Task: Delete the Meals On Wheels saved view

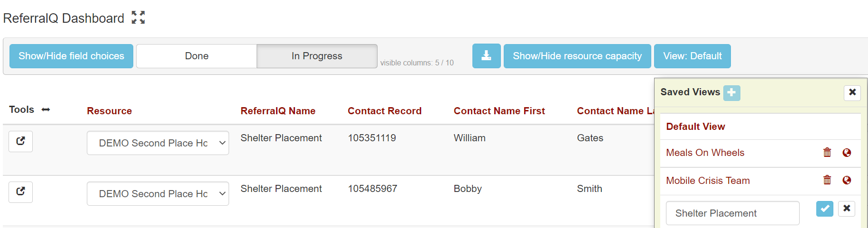Action: [827, 153]
